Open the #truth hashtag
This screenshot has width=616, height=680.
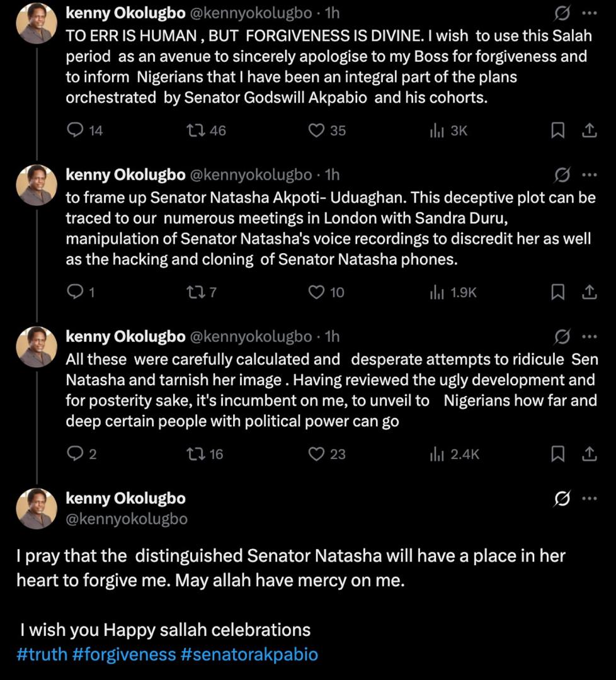[x=42, y=654]
